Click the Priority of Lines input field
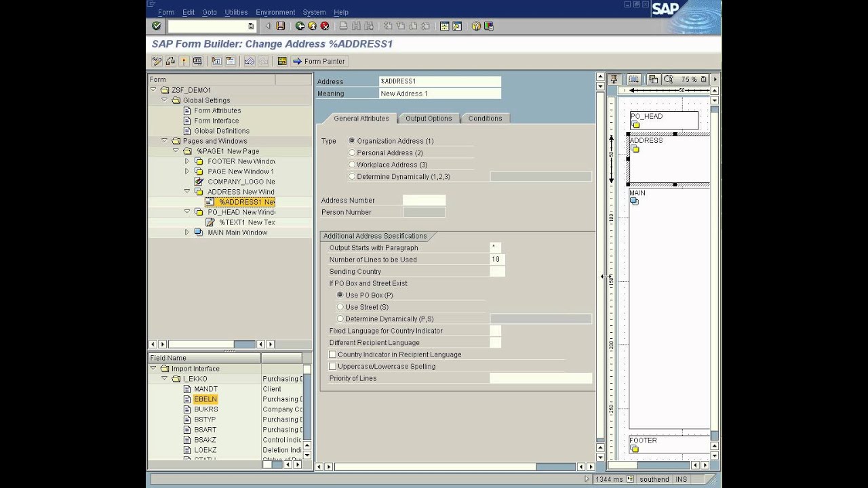This screenshot has width=868, height=488. click(540, 378)
